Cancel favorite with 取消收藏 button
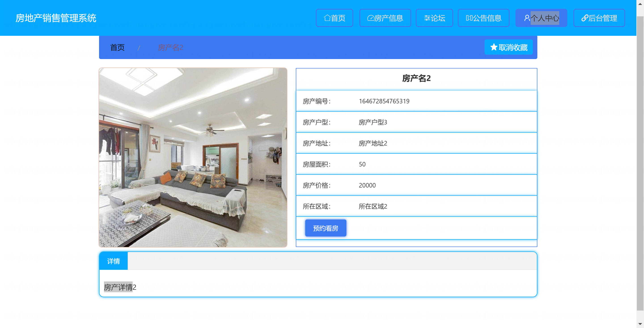This screenshot has height=328, width=644. click(x=513, y=47)
